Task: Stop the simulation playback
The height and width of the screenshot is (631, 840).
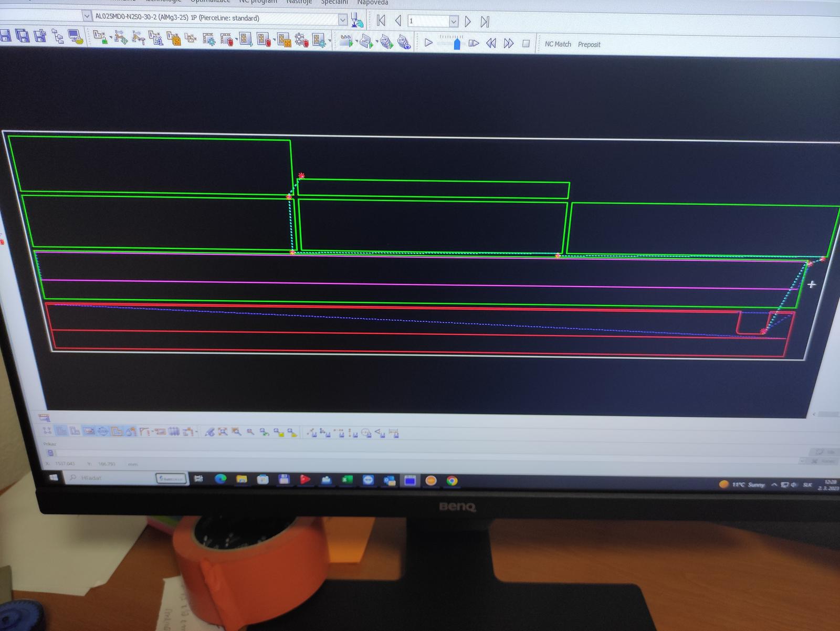Action: 526,44
